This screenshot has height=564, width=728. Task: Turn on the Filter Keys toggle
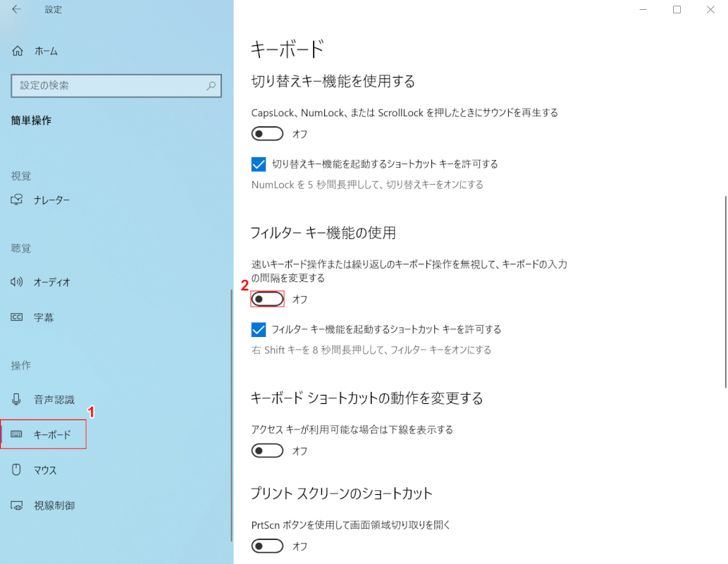[268, 300]
